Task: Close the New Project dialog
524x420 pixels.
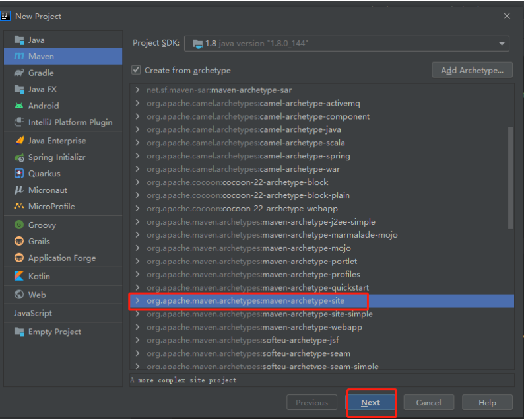Action: click(x=507, y=16)
